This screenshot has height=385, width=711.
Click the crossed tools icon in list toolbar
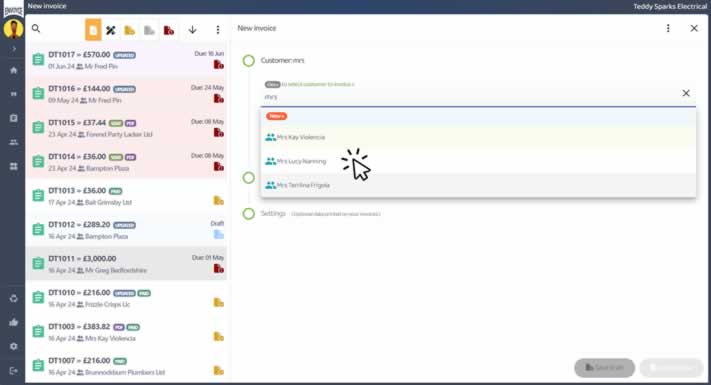point(111,30)
